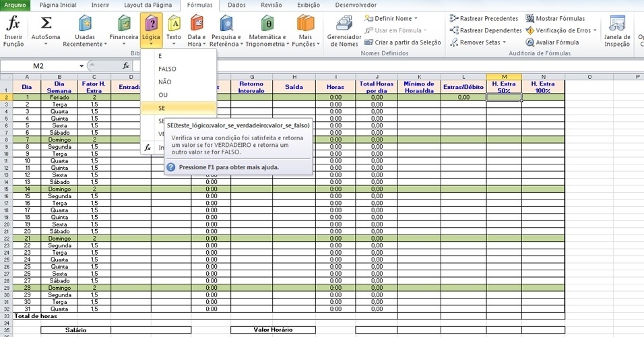The height and width of the screenshot is (337, 644).
Task: Open the Janela de Inspeção
Action: click(617, 31)
